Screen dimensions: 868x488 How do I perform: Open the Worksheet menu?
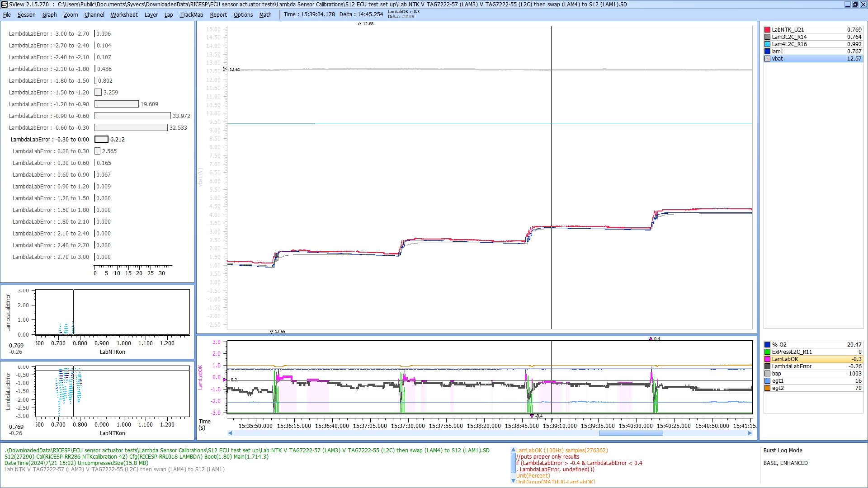124,14
